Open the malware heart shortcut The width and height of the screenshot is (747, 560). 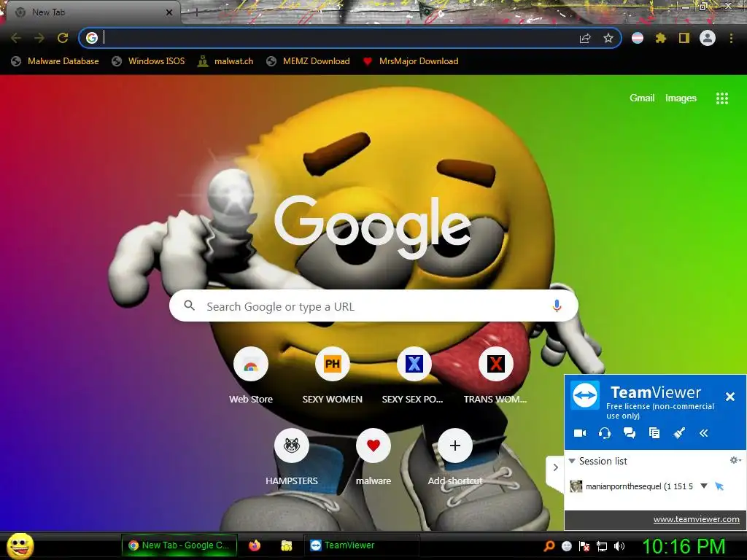point(373,458)
